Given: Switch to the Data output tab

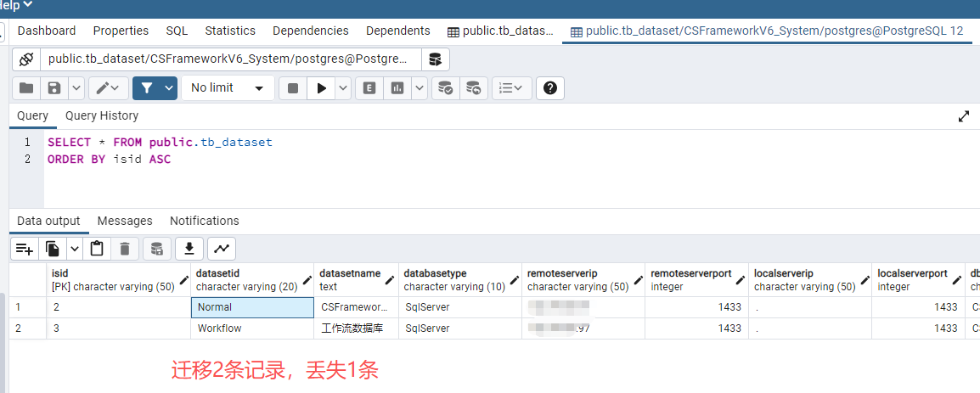Looking at the screenshot, I should point(48,221).
